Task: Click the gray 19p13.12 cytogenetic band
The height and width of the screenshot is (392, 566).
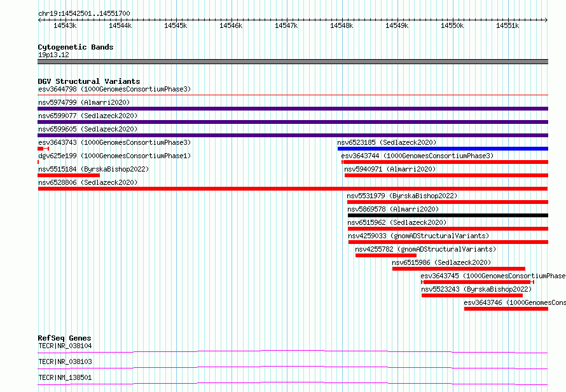Action: pos(293,62)
